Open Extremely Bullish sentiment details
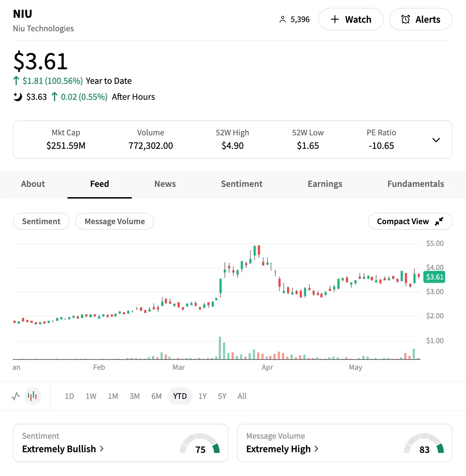This screenshot has width=466, height=476. (63, 449)
